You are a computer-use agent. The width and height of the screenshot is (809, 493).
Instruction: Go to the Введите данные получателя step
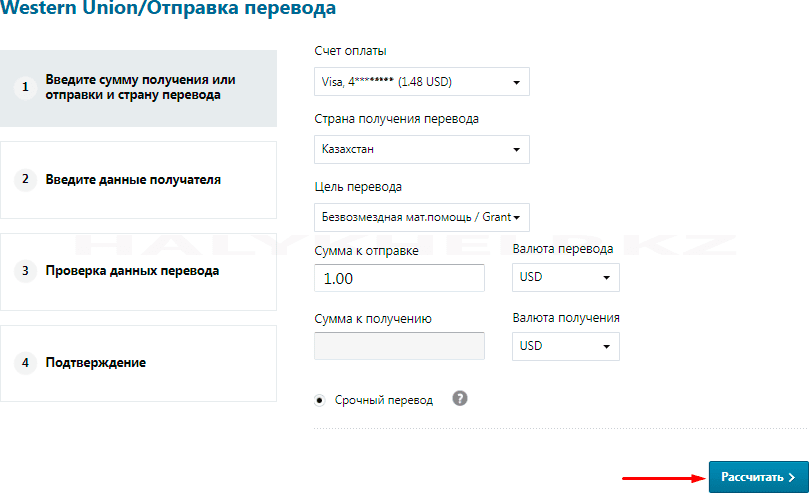pyautogui.click(x=133, y=180)
